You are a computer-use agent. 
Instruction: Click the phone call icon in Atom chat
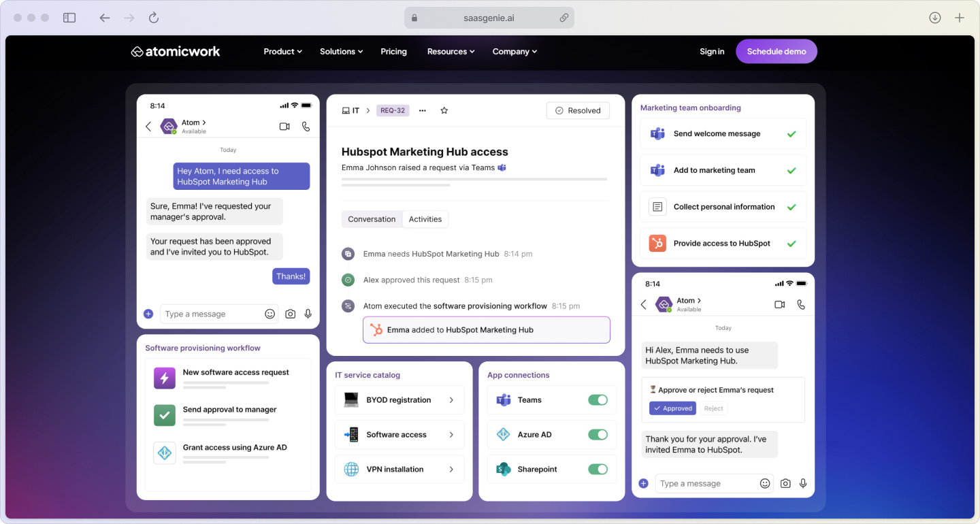click(306, 127)
